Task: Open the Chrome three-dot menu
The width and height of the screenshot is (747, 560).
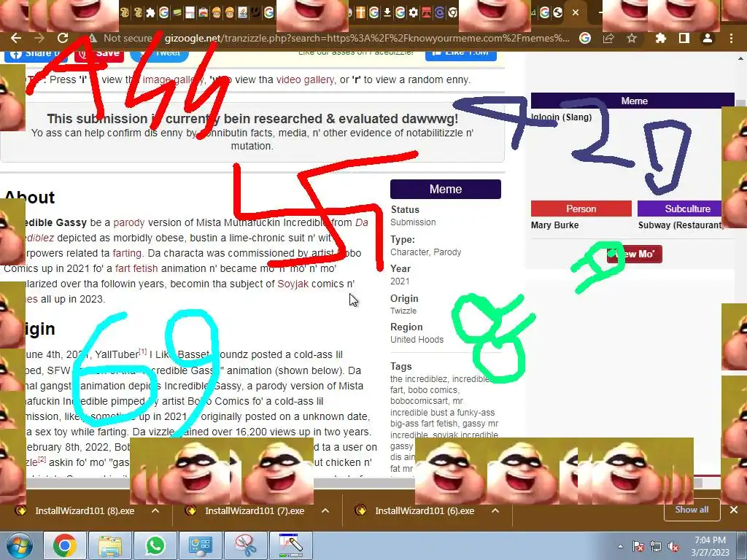Action: click(x=731, y=38)
